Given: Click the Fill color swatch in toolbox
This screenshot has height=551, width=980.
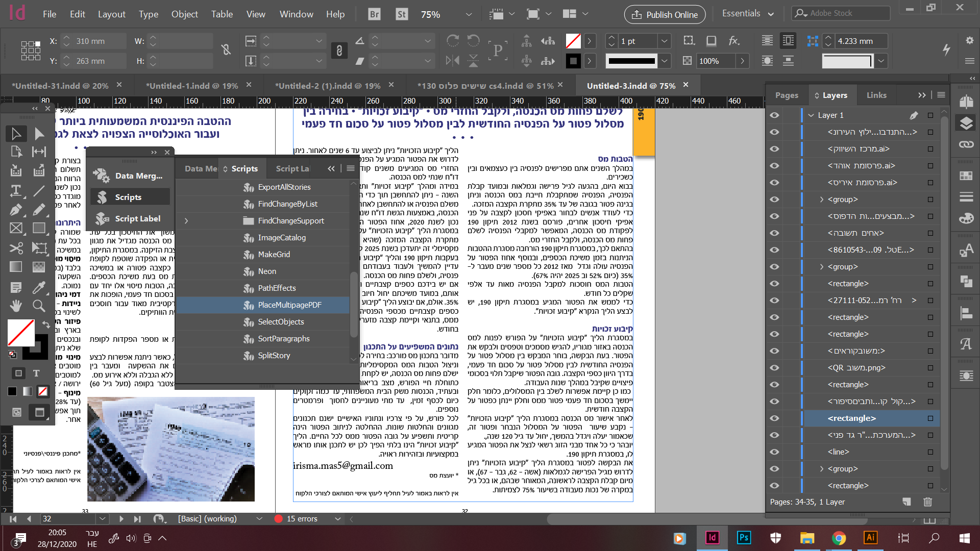Looking at the screenshot, I should [x=20, y=333].
